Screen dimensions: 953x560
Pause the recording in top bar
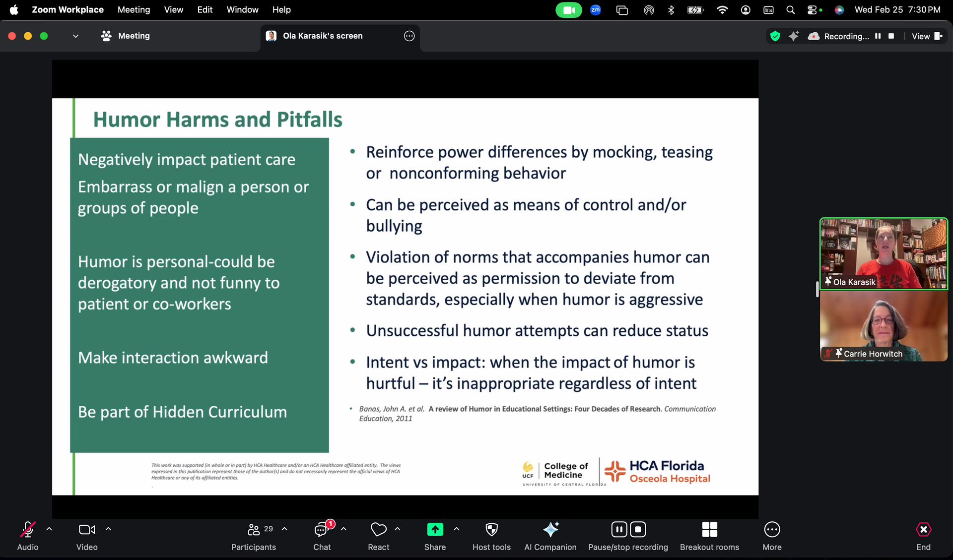click(x=878, y=36)
